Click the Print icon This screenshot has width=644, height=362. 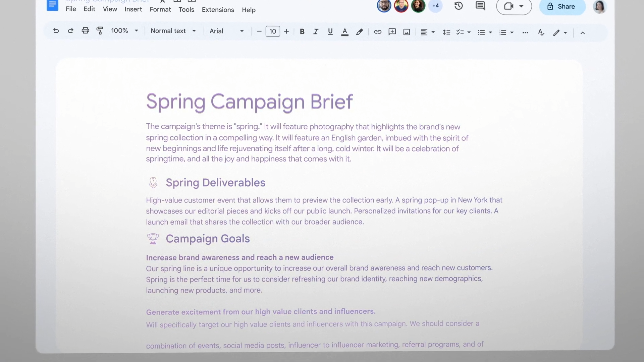pos(86,31)
